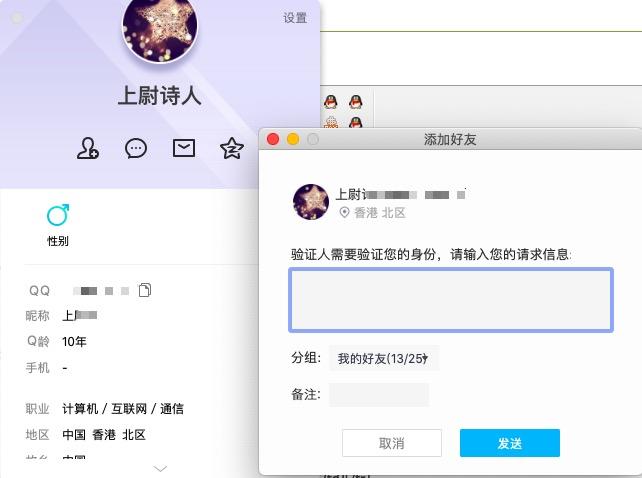
Task: Click the large star avatar on profile
Action: tap(160, 26)
